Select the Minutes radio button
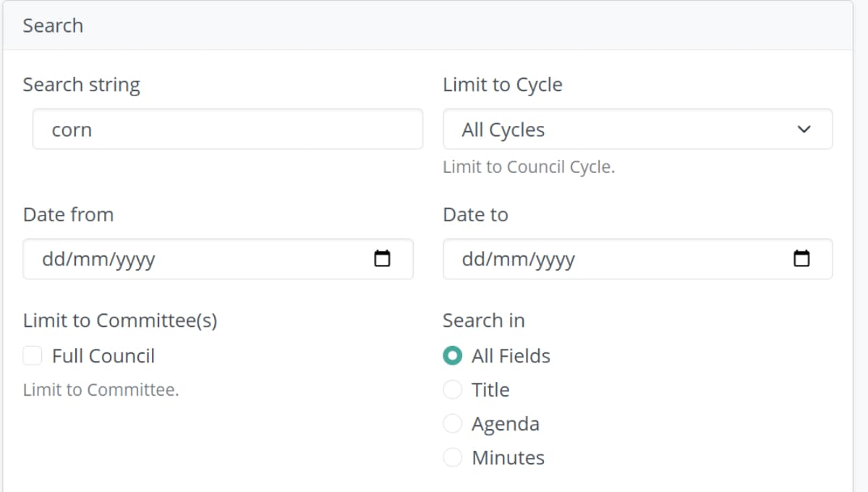The height and width of the screenshot is (492, 868). 452,457
